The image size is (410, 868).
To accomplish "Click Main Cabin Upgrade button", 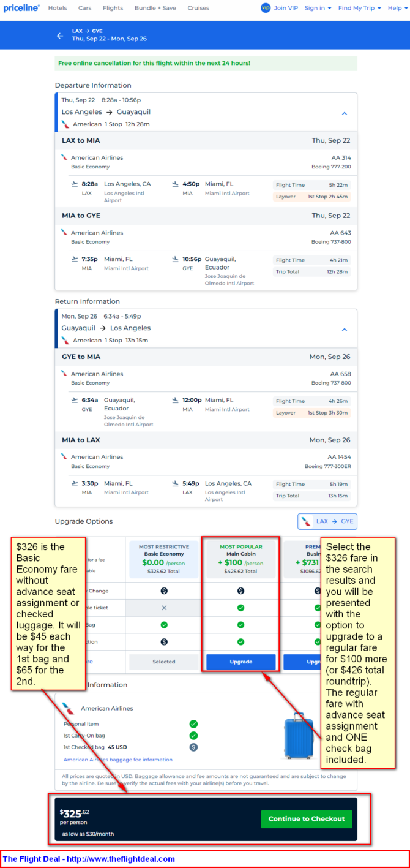I will click(x=240, y=662).
